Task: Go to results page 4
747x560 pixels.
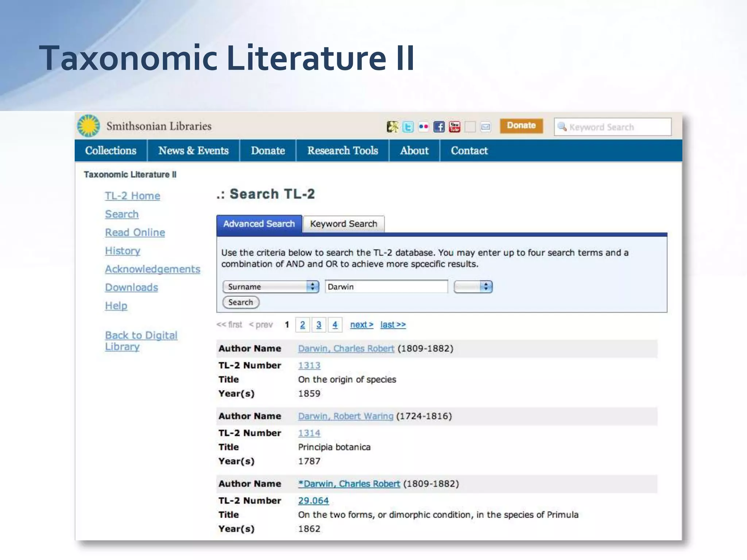Action: pos(335,325)
